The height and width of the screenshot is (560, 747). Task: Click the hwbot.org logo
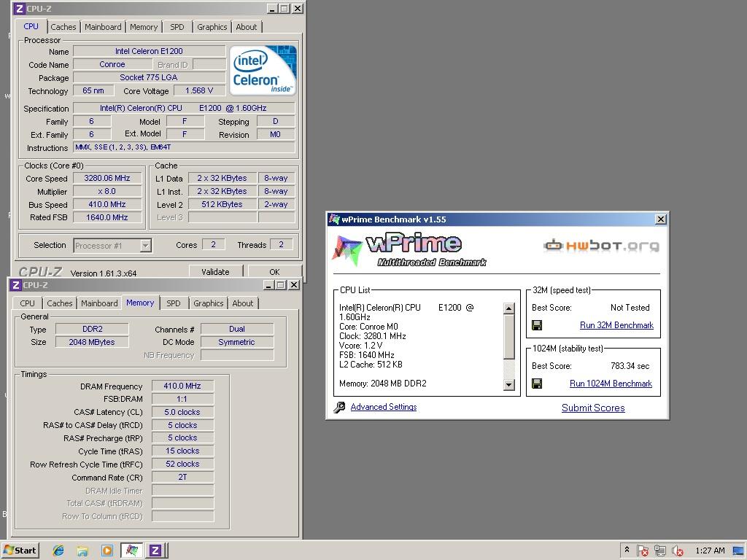click(602, 245)
